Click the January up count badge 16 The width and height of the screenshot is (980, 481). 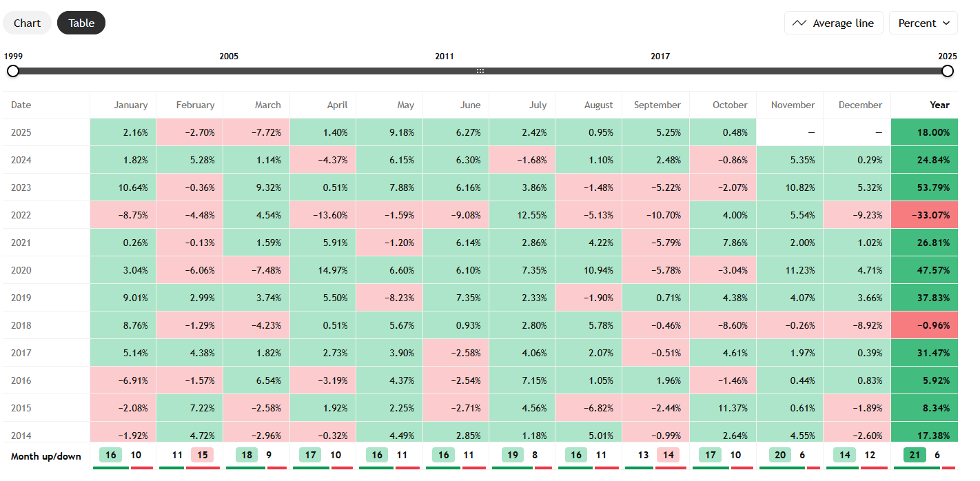pos(111,455)
